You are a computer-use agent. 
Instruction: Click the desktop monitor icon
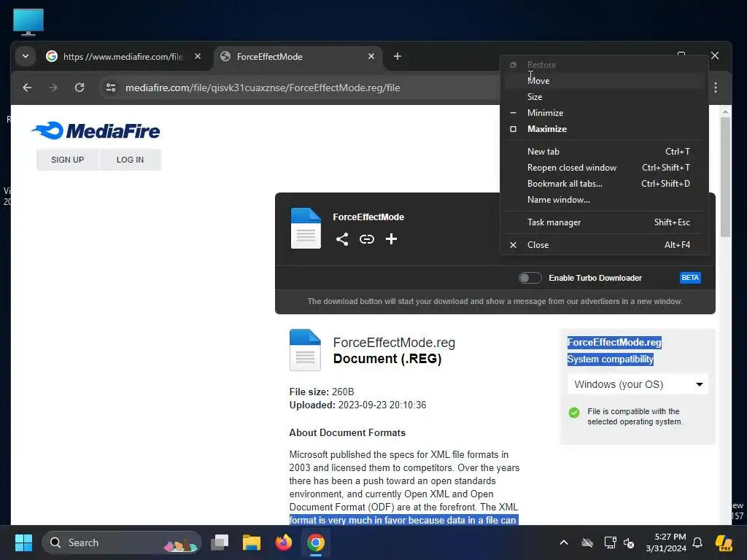coord(28,22)
